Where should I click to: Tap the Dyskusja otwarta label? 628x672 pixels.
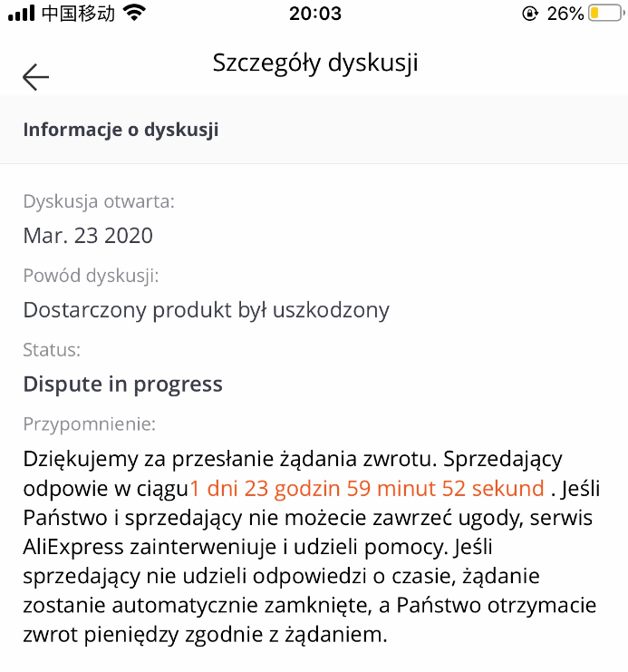tap(99, 201)
